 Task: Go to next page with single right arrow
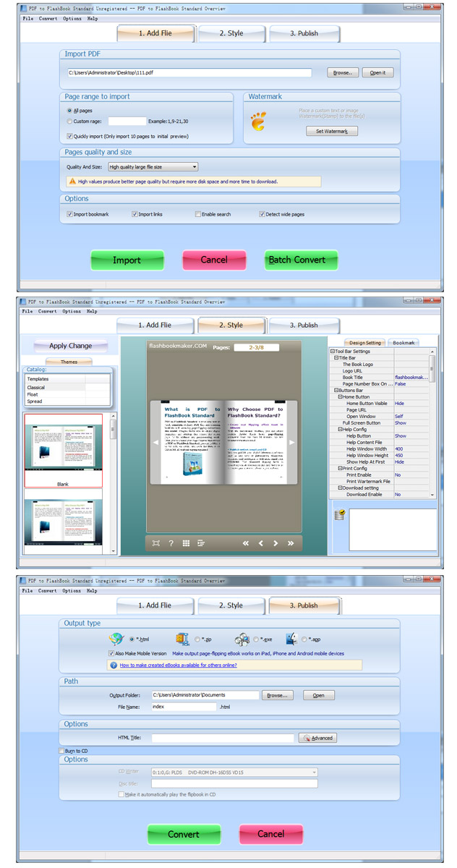click(276, 542)
